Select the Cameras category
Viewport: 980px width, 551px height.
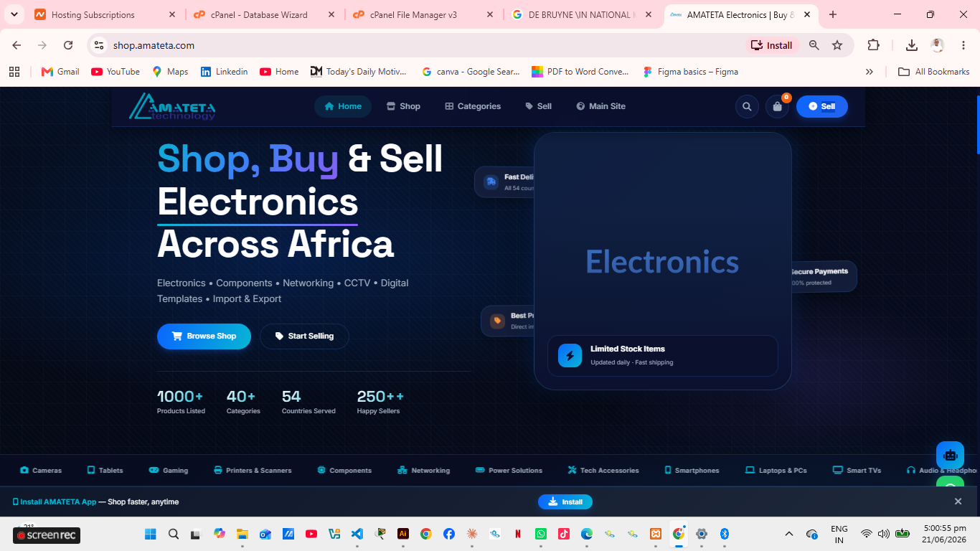pyautogui.click(x=41, y=470)
